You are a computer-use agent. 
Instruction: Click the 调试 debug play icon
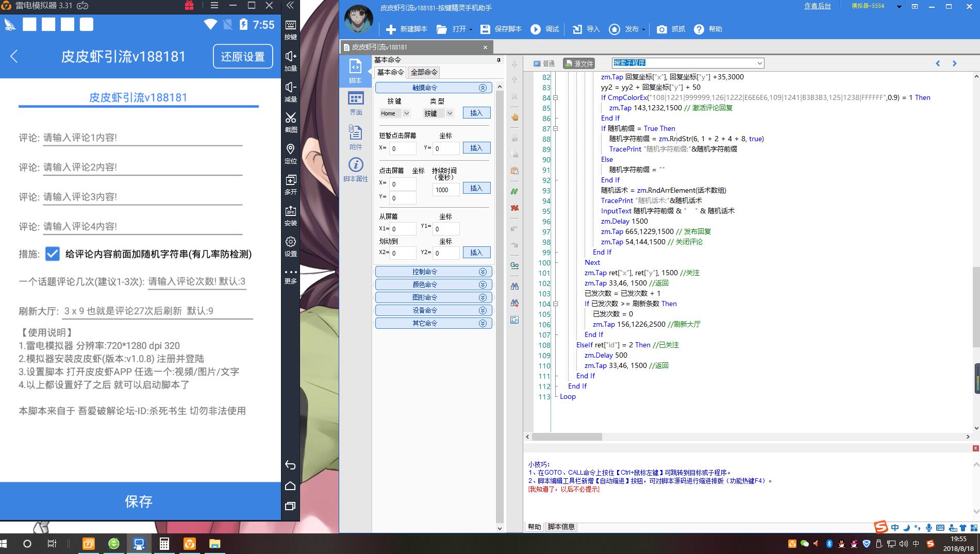[x=536, y=29]
